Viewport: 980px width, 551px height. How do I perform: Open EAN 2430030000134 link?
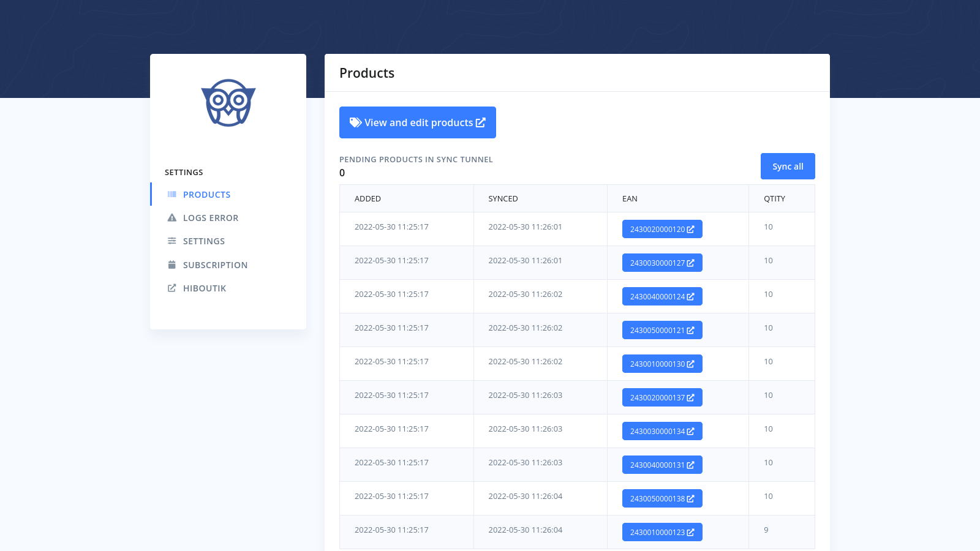662,431
